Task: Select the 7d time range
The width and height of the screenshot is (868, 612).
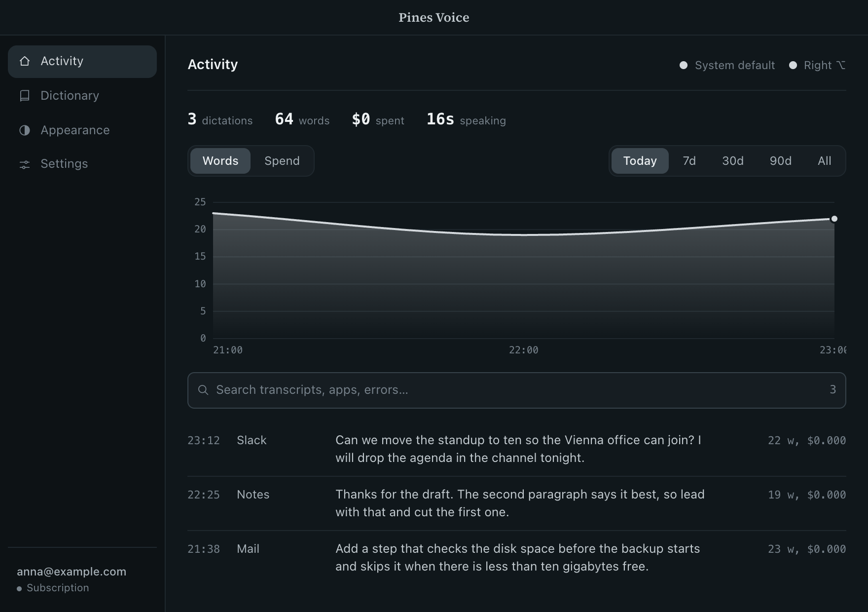Action: [x=689, y=161]
